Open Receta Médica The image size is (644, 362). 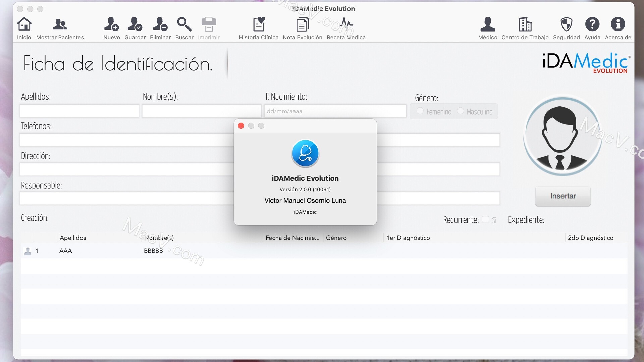pyautogui.click(x=346, y=28)
